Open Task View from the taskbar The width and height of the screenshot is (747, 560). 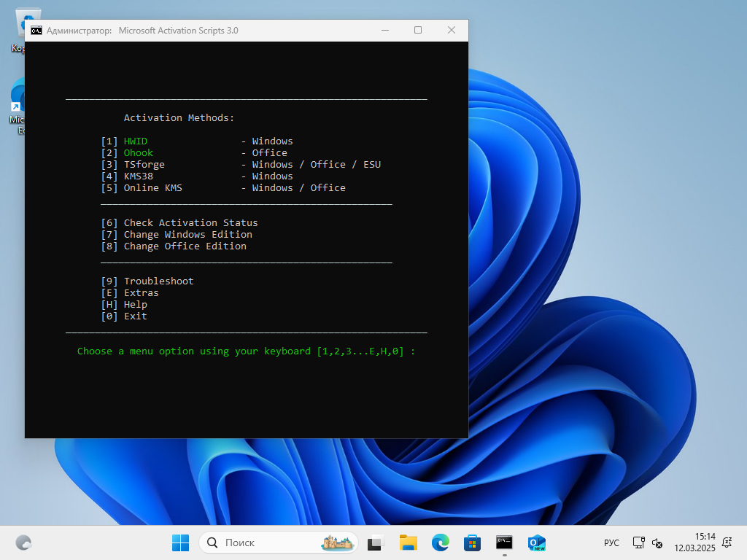click(x=376, y=542)
